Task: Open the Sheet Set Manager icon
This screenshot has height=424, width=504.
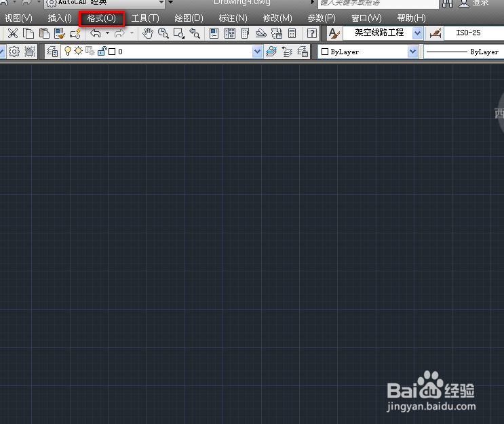Action: click(x=260, y=33)
